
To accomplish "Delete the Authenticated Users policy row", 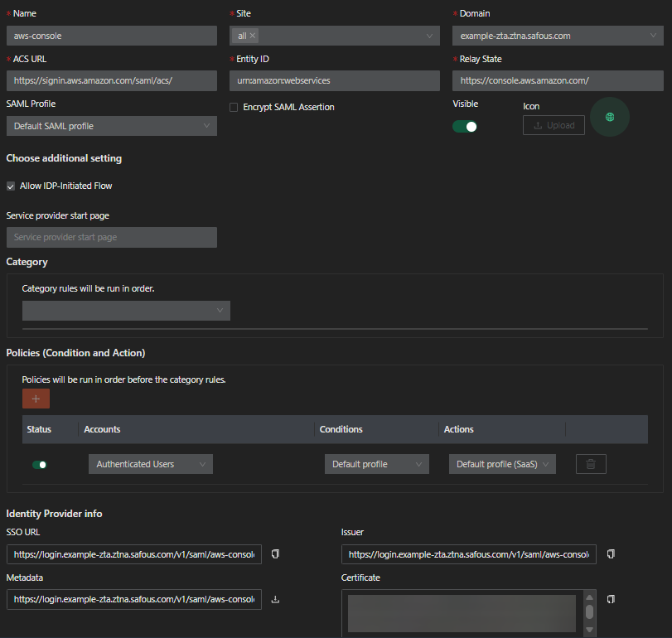I will coord(590,464).
